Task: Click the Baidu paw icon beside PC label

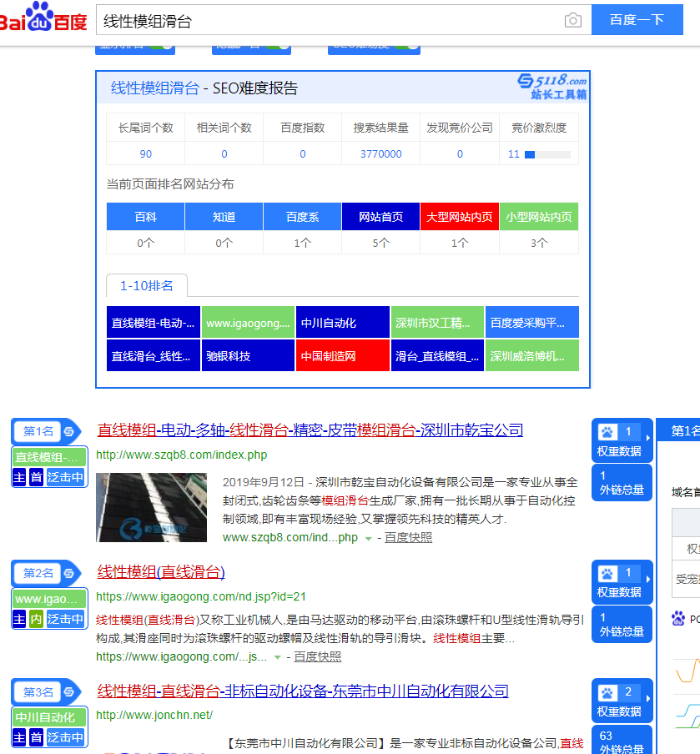Action: [678, 618]
